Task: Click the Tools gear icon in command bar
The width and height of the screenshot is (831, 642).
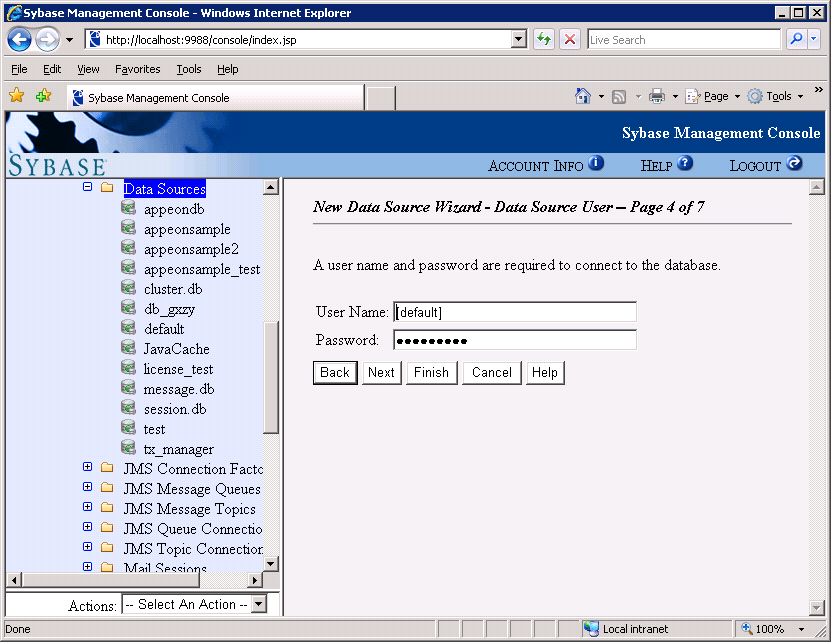Action: pyautogui.click(x=755, y=96)
